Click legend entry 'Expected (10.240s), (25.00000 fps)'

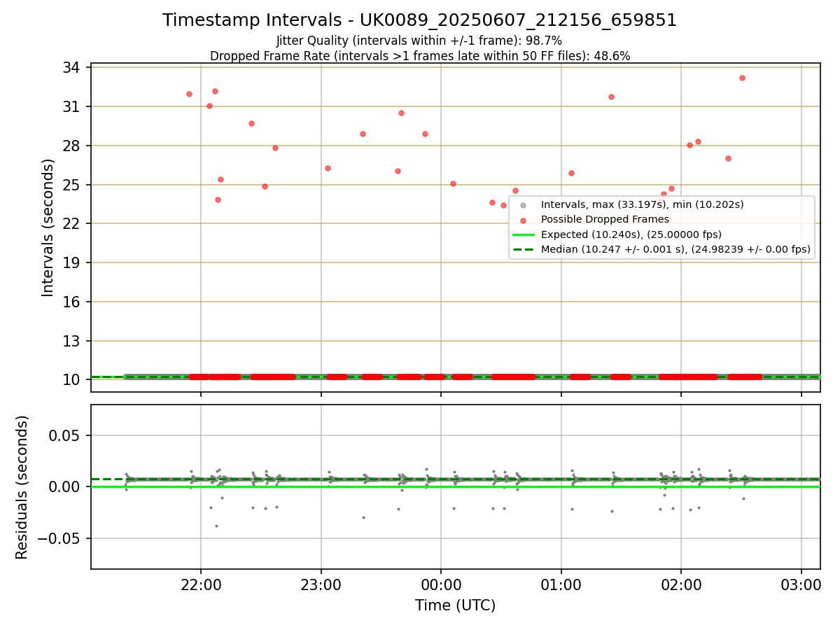(x=631, y=234)
